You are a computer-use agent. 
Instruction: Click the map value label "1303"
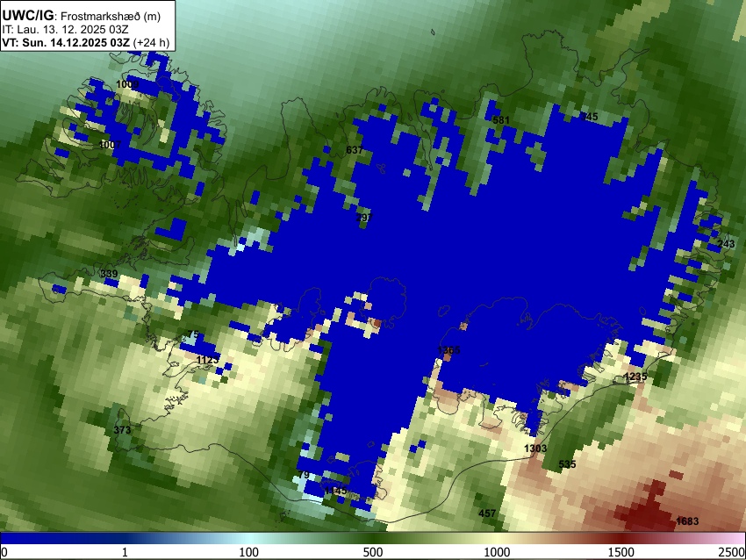pyautogui.click(x=535, y=449)
